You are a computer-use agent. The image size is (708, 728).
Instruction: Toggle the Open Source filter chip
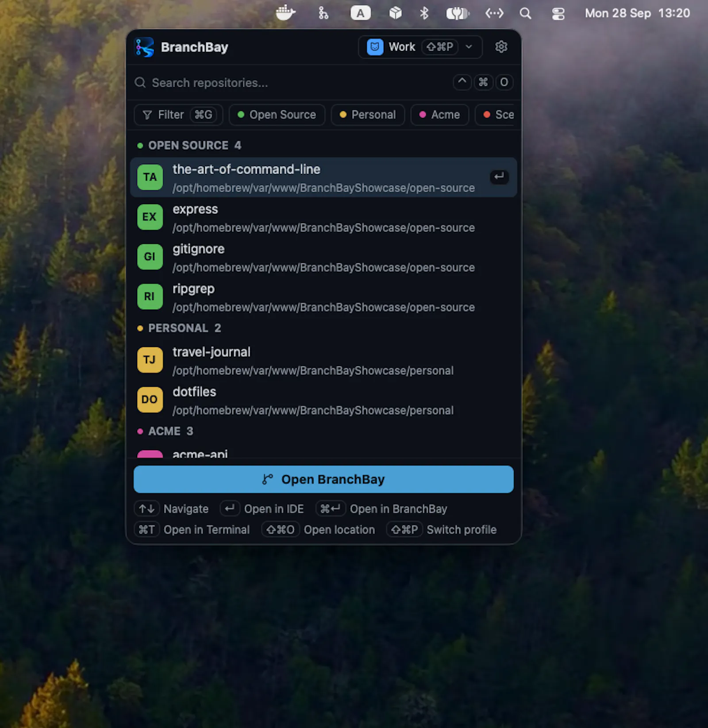point(277,115)
